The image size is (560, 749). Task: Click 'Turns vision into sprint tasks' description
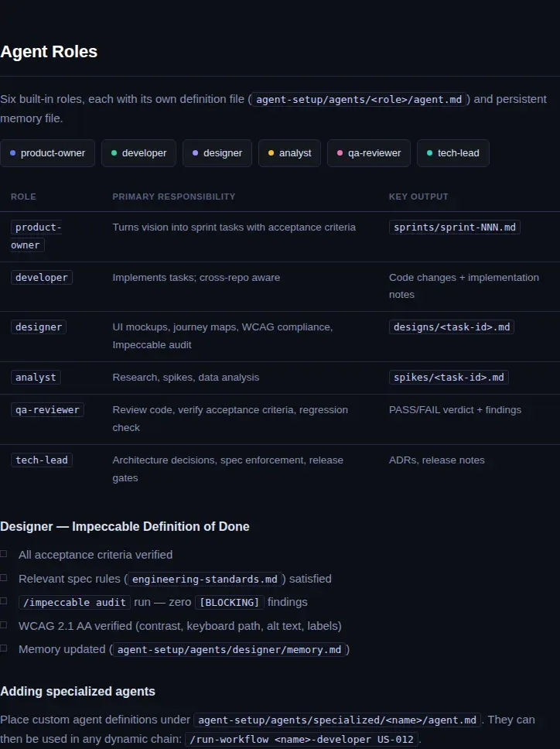pos(234,227)
